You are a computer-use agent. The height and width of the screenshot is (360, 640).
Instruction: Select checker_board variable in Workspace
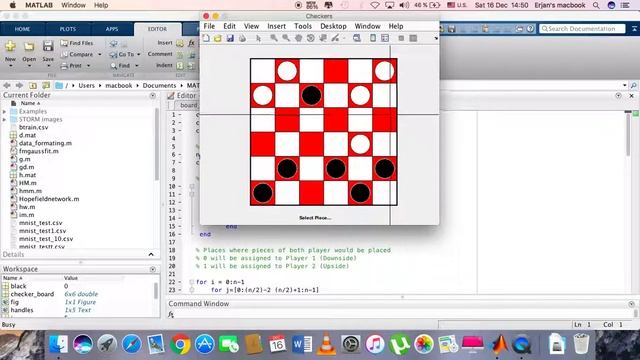point(32,294)
